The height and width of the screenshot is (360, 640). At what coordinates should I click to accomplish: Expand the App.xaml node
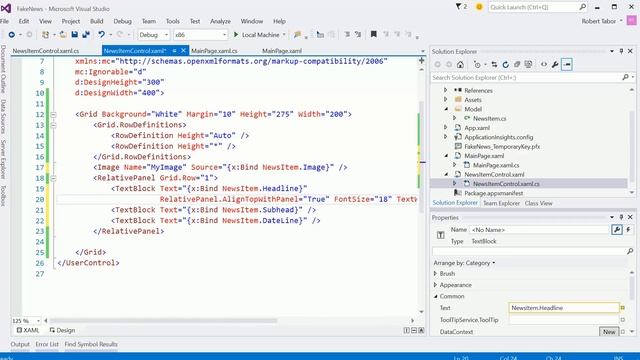click(x=446, y=127)
